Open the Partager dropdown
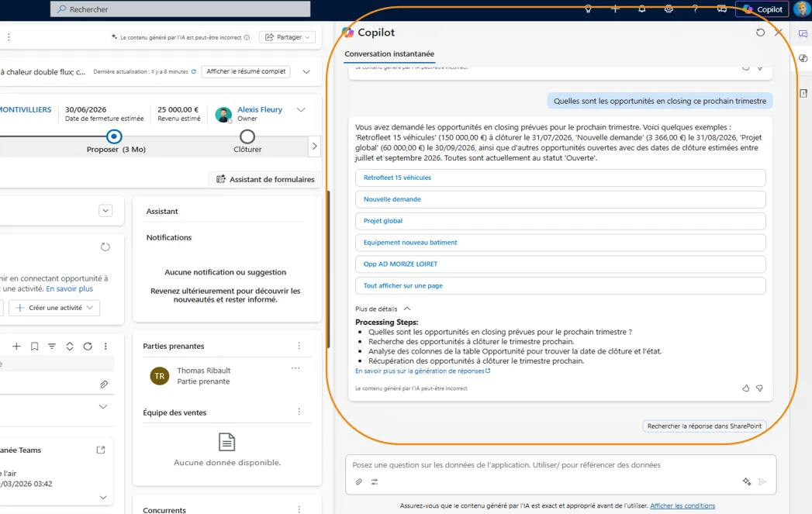 click(288, 37)
